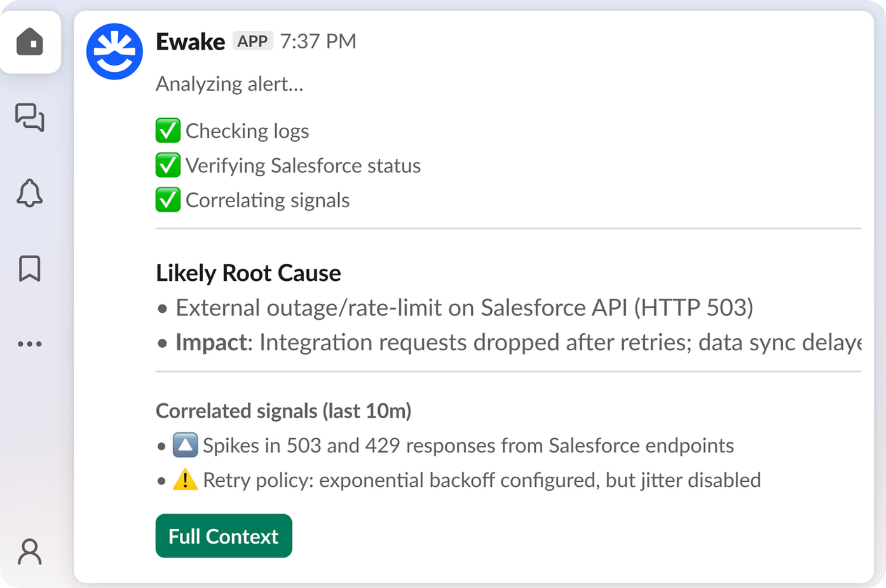The height and width of the screenshot is (588, 886).
Task: Select the text 'Analyzing alert…'
Action: 229,84
